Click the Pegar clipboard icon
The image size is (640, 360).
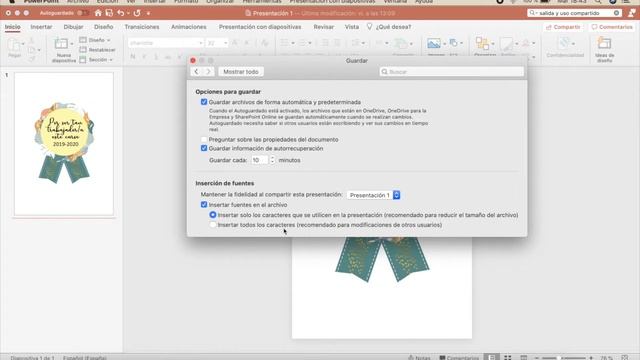14,44
